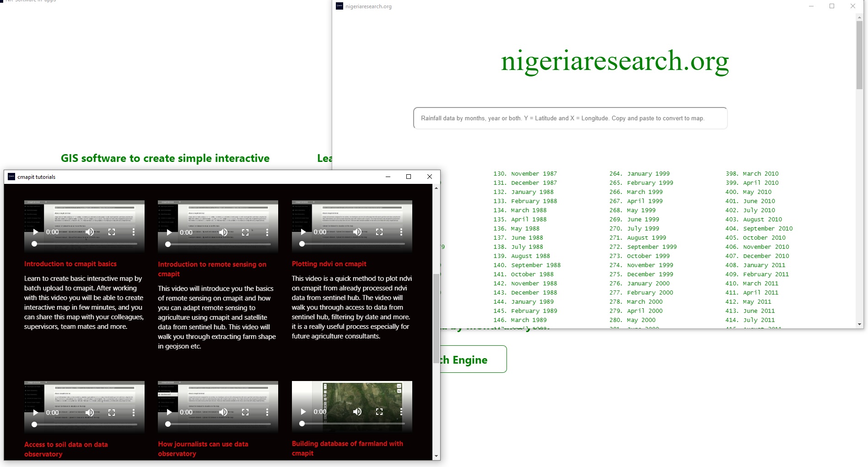Mute the Building database of farmland video
This screenshot has height=467, width=868.
[x=357, y=412]
